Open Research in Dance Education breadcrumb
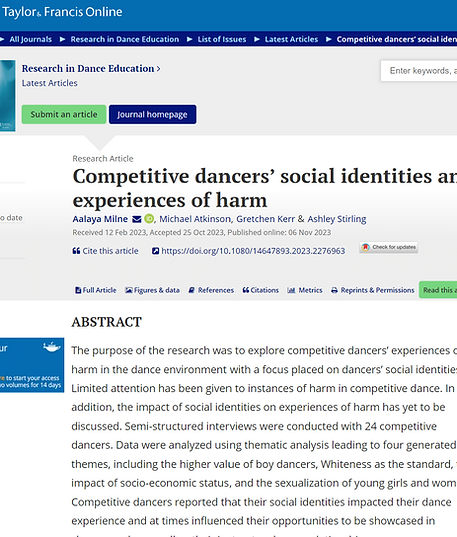Viewport: 457px width, 537px height. 125,39
